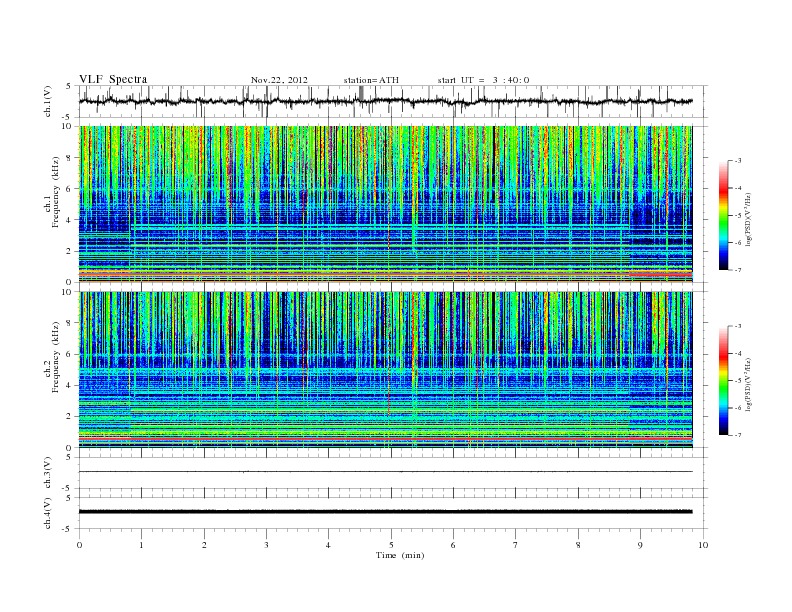Click the 2 kHz tick label of ch.2 spectrogram
792x612 pixels.
(x=69, y=417)
